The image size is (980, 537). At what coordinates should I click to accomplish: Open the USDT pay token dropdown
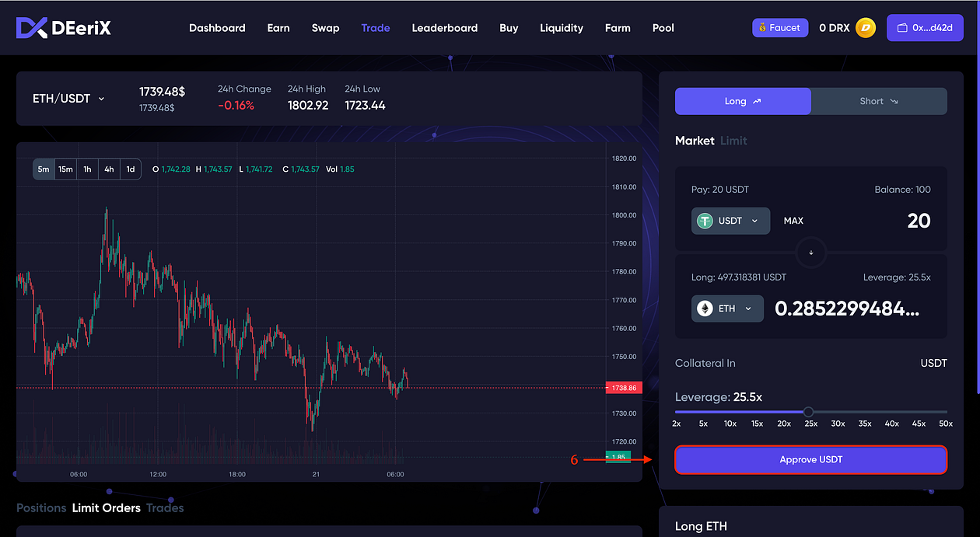tap(730, 221)
